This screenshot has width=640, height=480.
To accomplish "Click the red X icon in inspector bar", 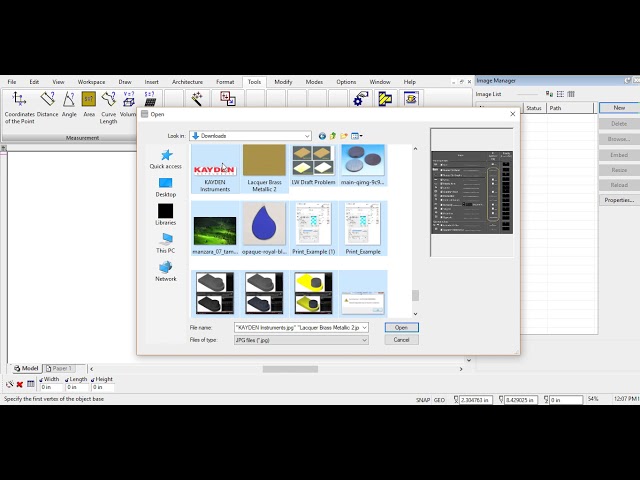I will coord(19,384).
